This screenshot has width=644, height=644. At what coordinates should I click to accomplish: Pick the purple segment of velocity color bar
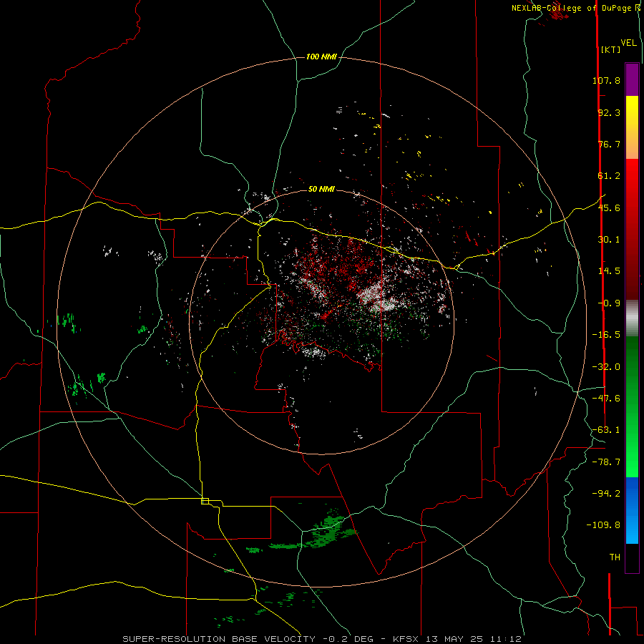(632, 79)
